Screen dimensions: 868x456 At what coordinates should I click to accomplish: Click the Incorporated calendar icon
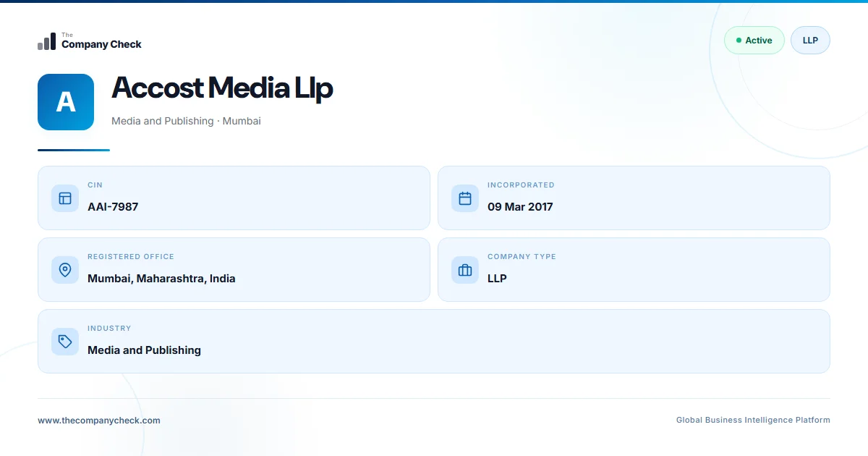(x=465, y=198)
